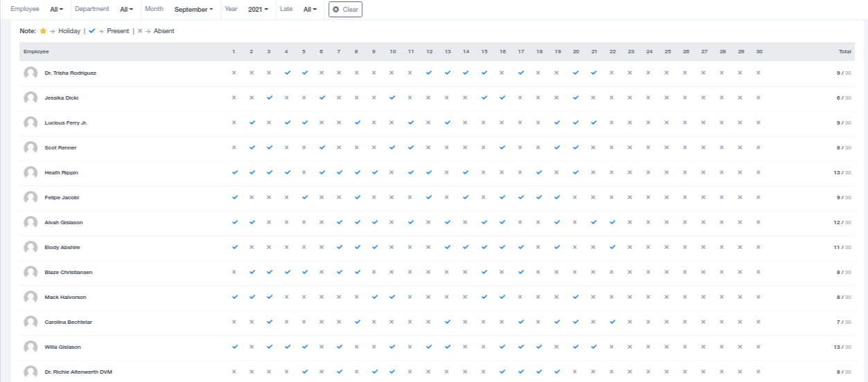Click Blaze Christiansen's checkmark on day 4

point(287,272)
